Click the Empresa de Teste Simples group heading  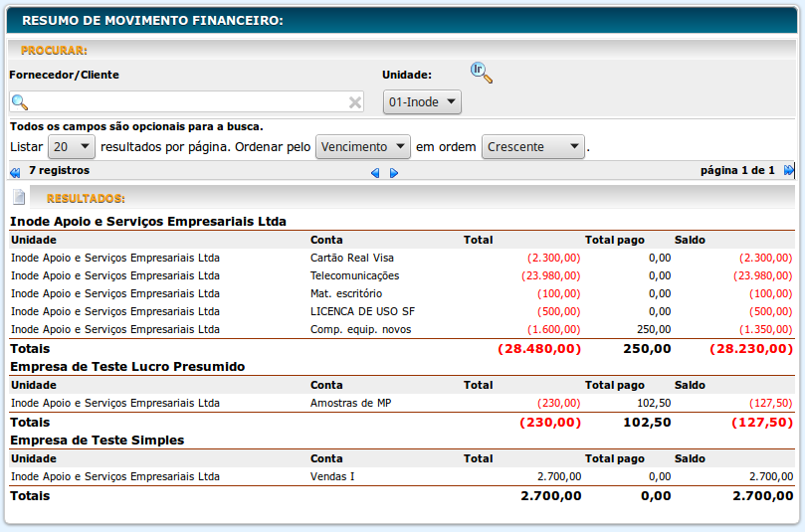pos(97,440)
